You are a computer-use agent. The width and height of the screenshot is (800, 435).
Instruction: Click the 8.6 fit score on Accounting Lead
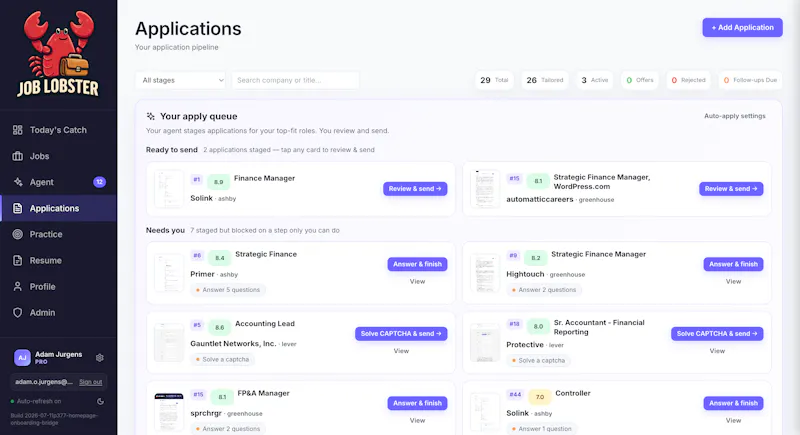pyautogui.click(x=219, y=327)
